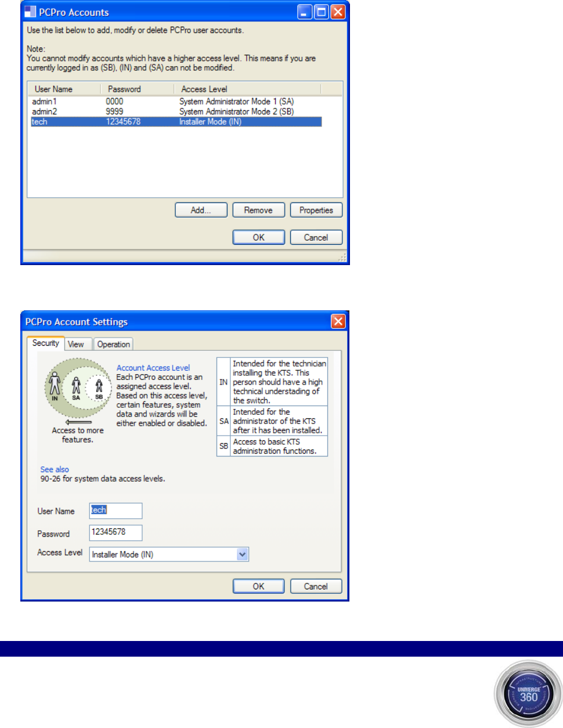This screenshot has width=563, height=728.
Task: Click password value 12345678 in list
Action: click(x=123, y=121)
